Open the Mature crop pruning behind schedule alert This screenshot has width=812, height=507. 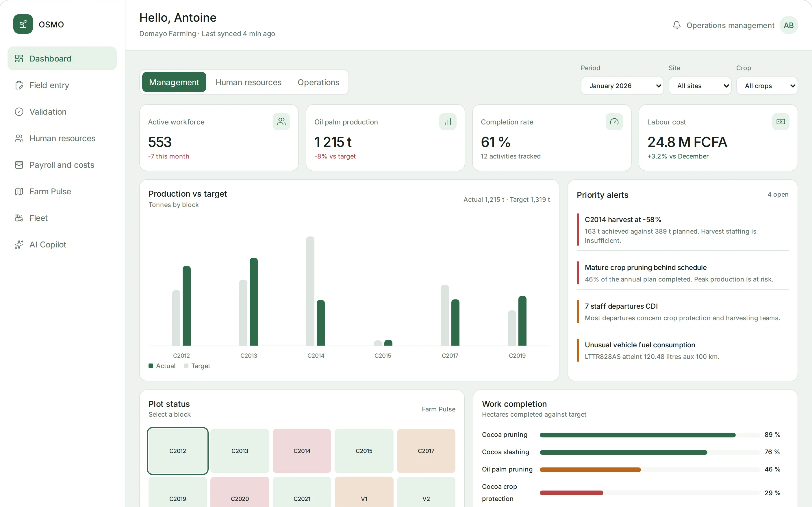(683, 273)
